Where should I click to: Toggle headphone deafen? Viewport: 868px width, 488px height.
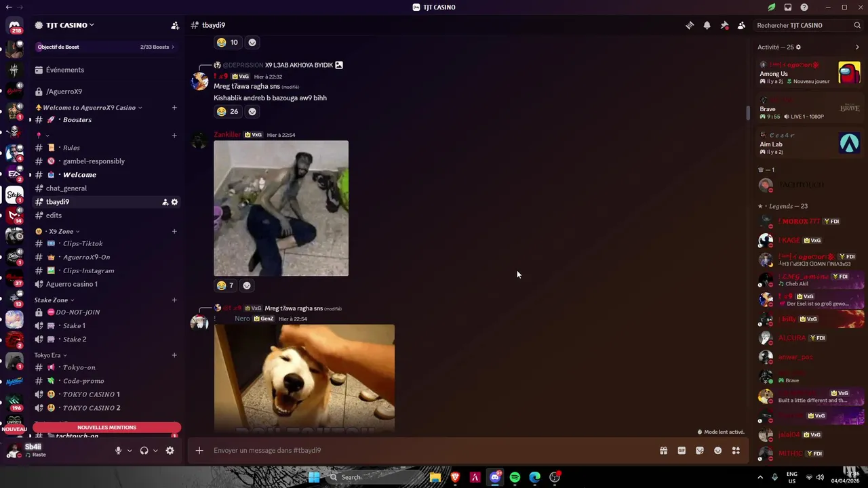tap(144, 451)
